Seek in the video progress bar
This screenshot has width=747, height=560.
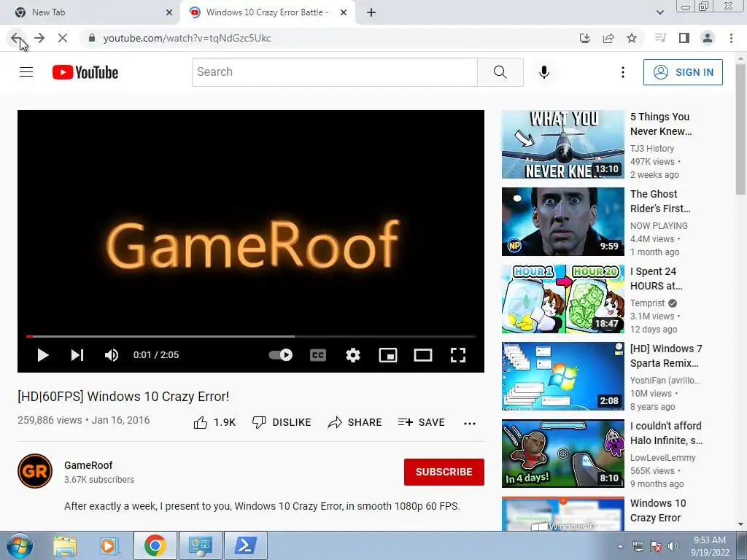pos(251,336)
